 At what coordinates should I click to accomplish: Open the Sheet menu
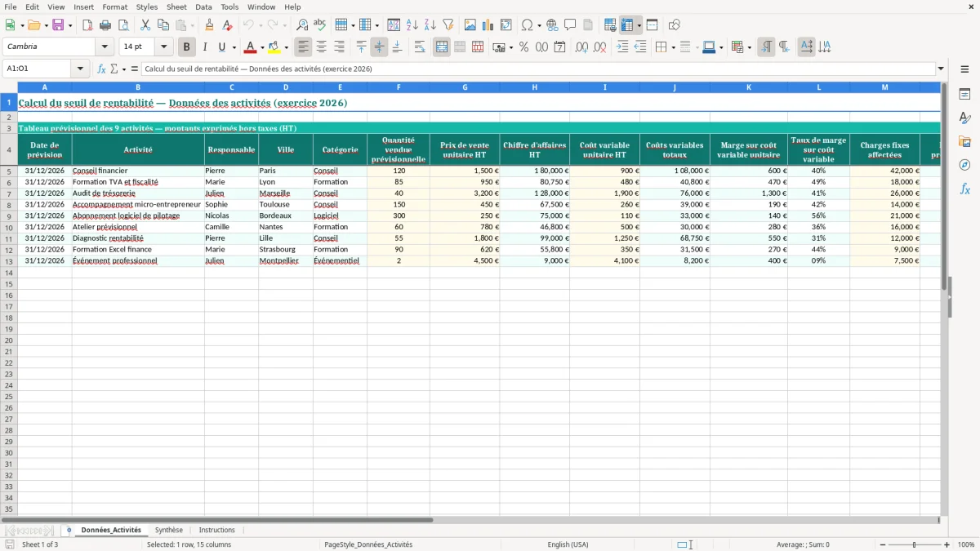tap(176, 7)
